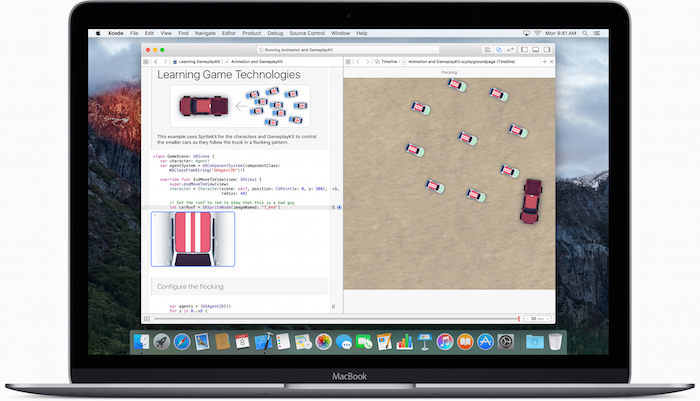Click the timeline playback slider
The width and height of the screenshot is (700, 401).
337,318
